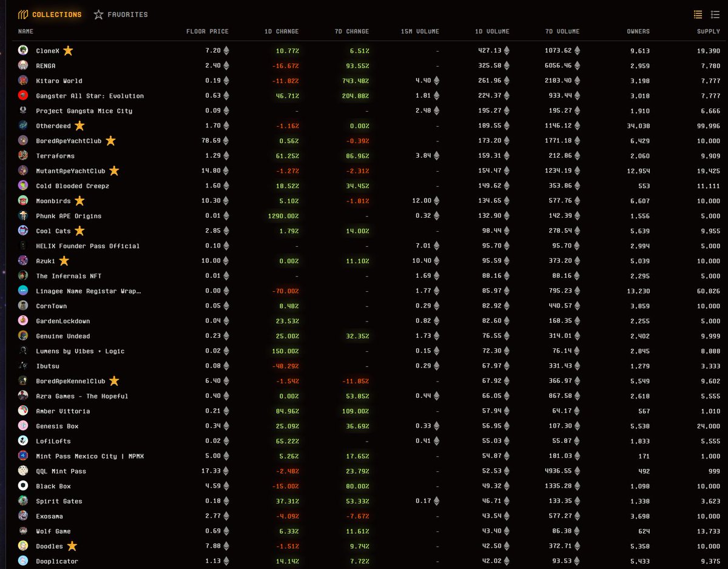Screen dimensions: 728x569
Task: Sort by 7D Volume column header
Action: [x=562, y=32]
